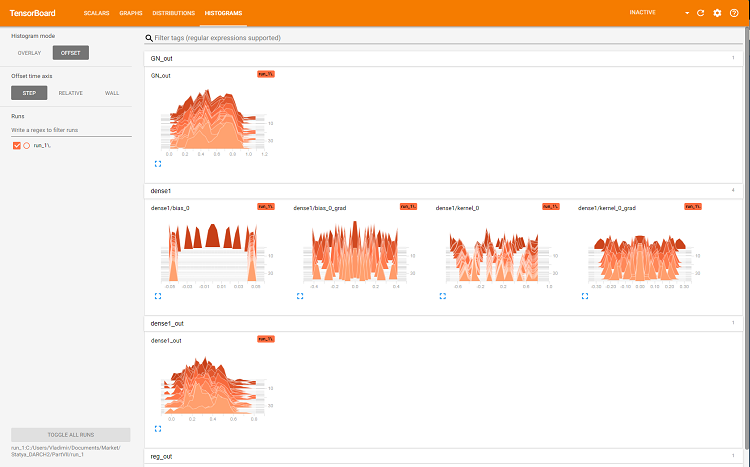
Task: Reload data with the refresh icon
Action: point(700,13)
